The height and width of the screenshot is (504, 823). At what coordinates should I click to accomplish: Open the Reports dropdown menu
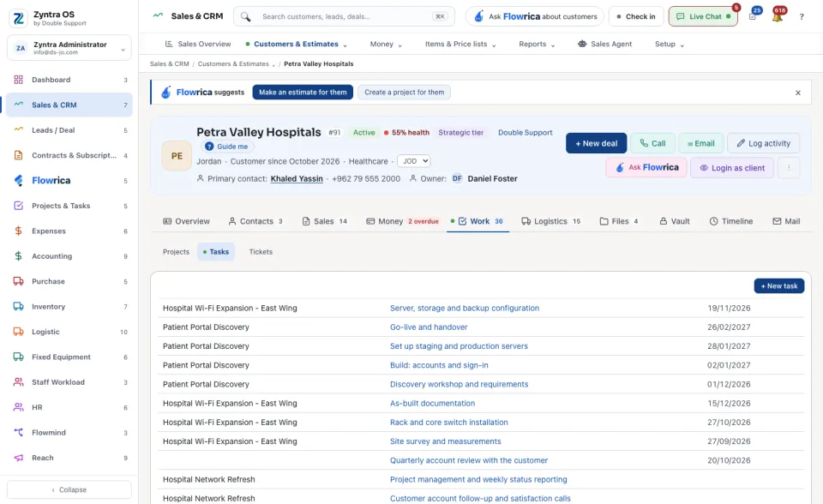coord(537,44)
